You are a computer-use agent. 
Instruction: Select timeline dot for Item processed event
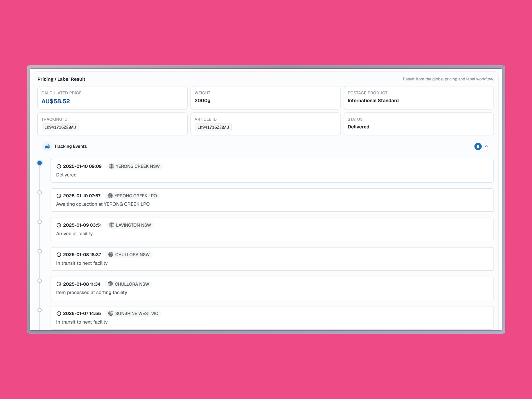40,281
